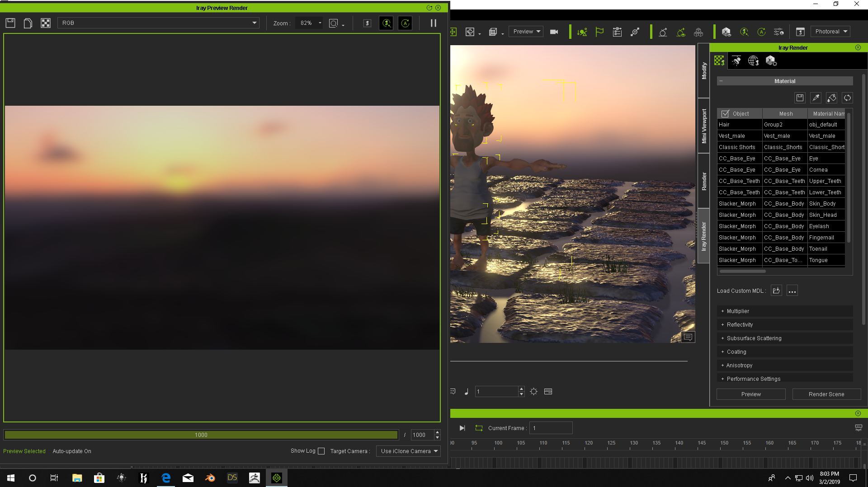Toggle the Object column header checkbox

coord(725,114)
